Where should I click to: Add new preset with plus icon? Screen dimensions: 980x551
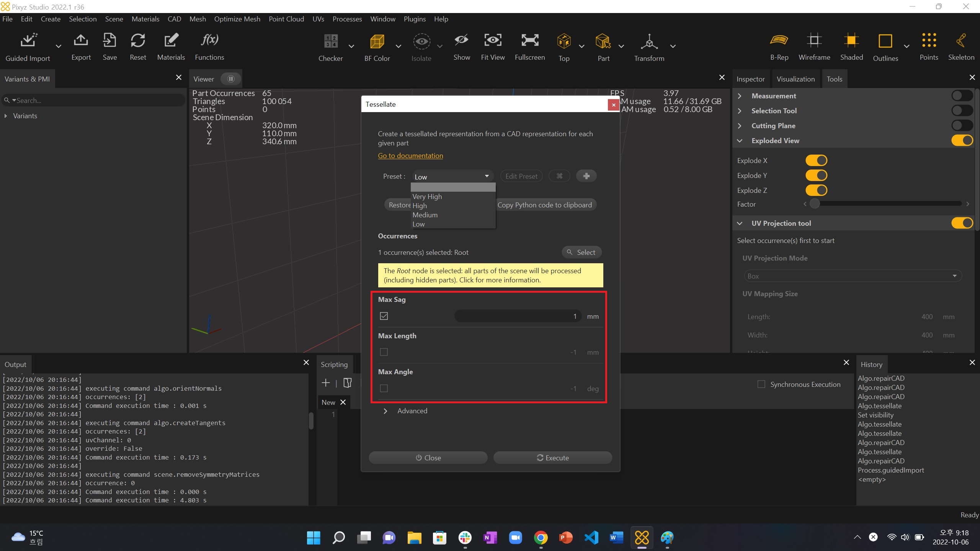(586, 176)
